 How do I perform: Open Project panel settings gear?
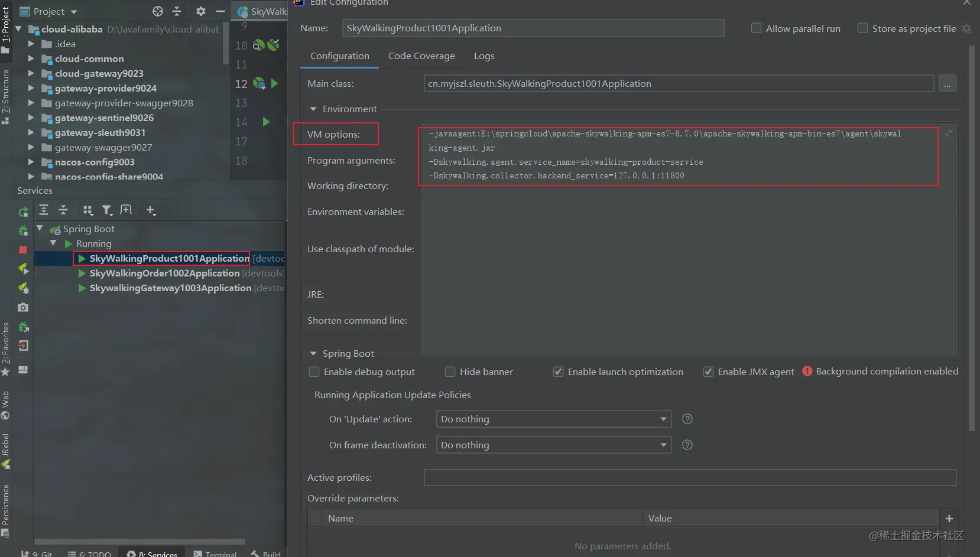[x=201, y=11]
